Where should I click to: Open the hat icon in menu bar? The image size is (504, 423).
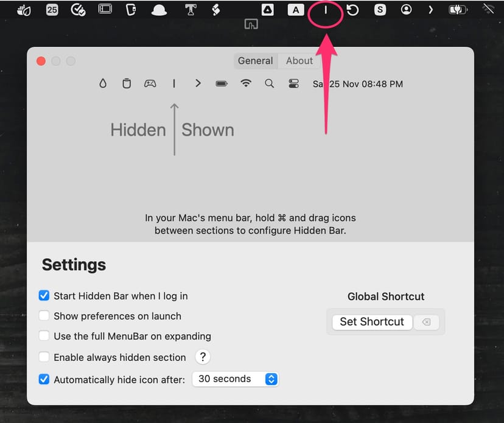coord(159,10)
